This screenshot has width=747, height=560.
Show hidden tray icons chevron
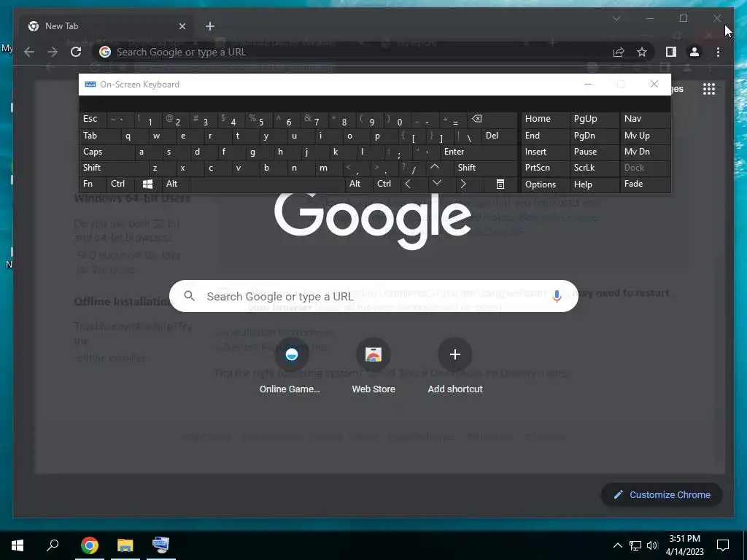pyautogui.click(x=617, y=545)
